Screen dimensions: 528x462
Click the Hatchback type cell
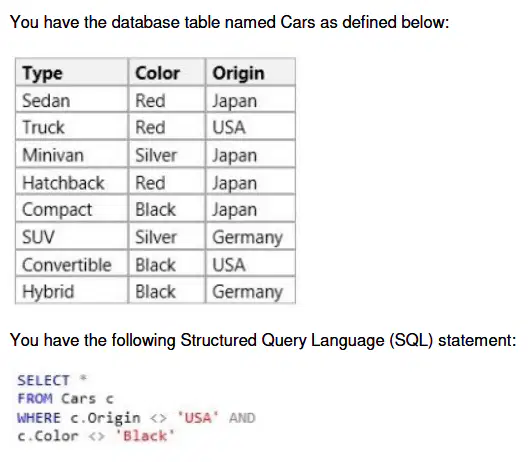(72, 182)
